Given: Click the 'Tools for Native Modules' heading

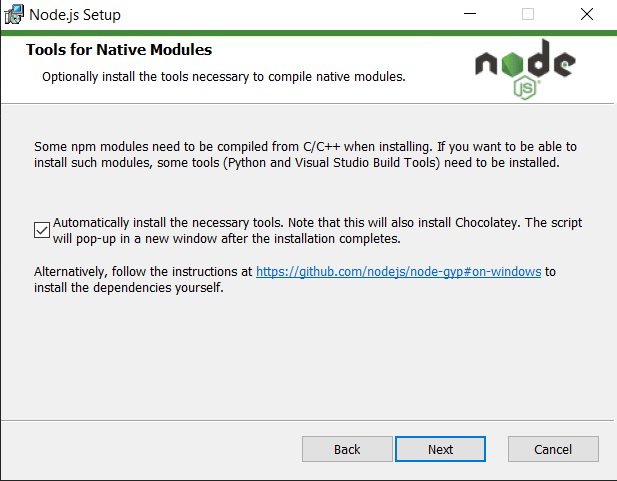Looking at the screenshot, I should tap(119, 50).
